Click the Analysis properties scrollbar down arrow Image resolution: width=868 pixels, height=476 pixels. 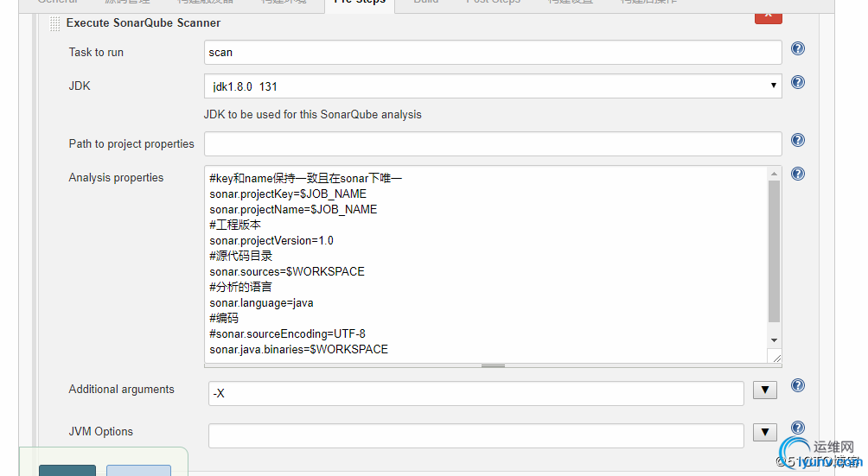click(774, 340)
